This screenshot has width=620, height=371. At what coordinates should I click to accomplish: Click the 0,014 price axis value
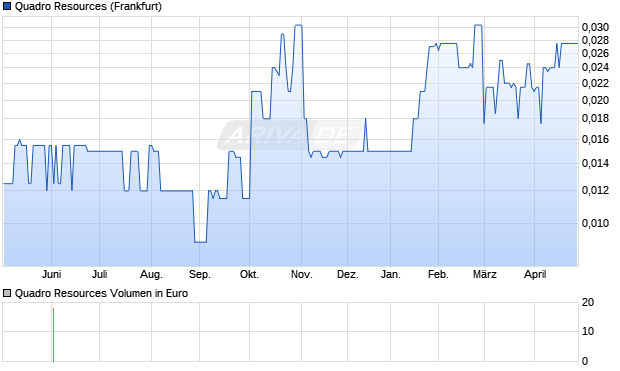point(595,163)
